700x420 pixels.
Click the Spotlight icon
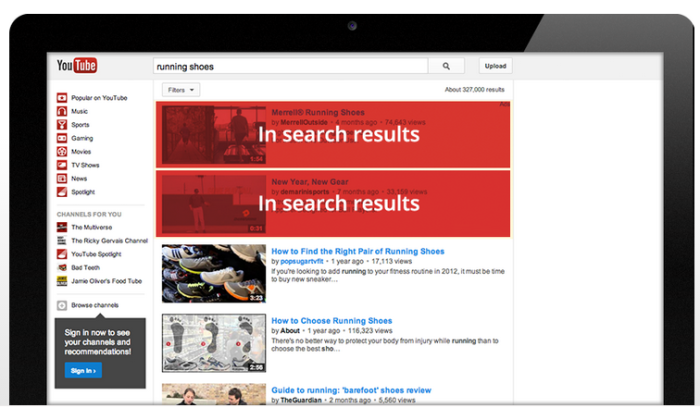[x=62, y=191]
